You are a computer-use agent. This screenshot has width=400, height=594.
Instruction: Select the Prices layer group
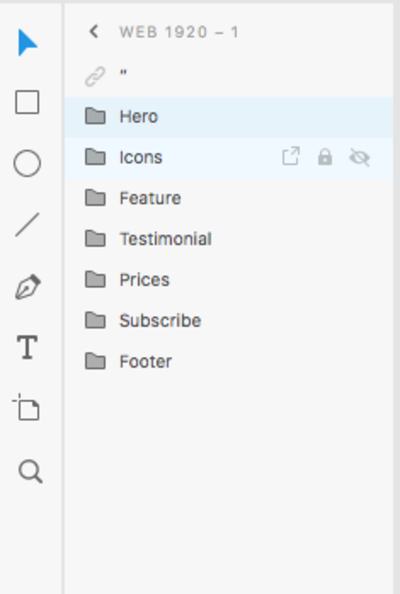(x=229, y=280)
